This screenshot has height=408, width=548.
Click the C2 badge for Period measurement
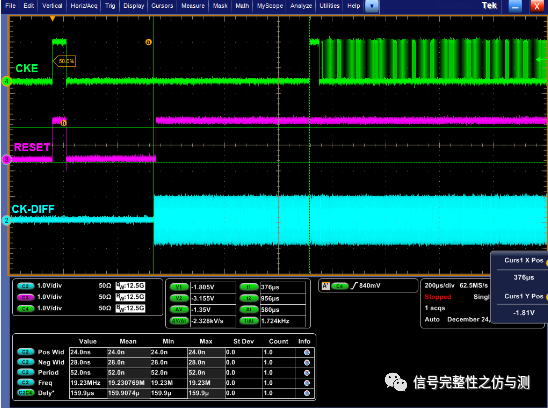click(x=26, y=372)
